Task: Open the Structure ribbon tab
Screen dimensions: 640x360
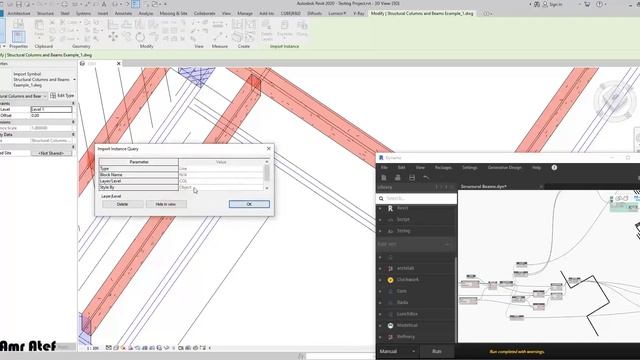Action: tap(45, 13)
